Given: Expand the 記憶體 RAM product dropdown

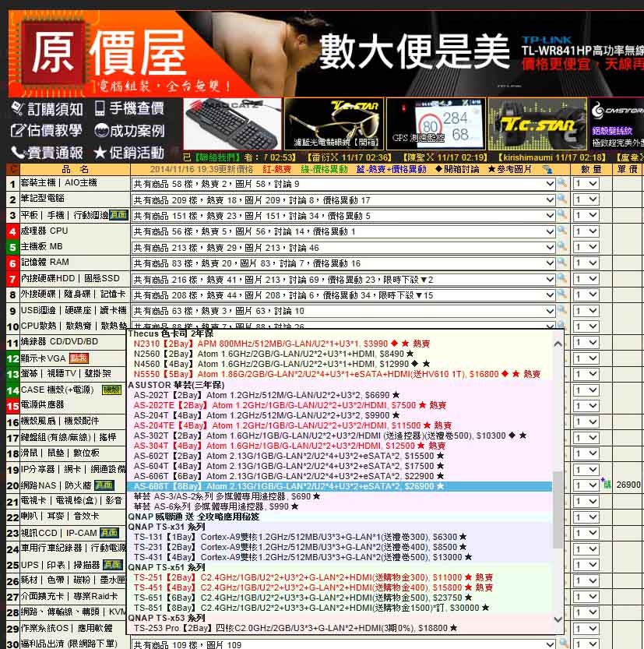Looking at the screenshot, I should [x=343, y=263].
